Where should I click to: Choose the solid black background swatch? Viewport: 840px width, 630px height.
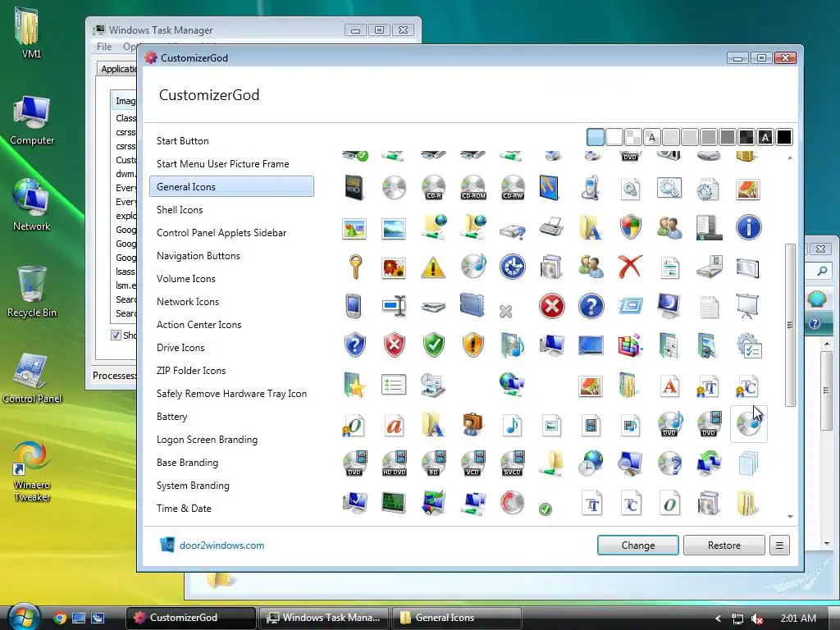783,137
